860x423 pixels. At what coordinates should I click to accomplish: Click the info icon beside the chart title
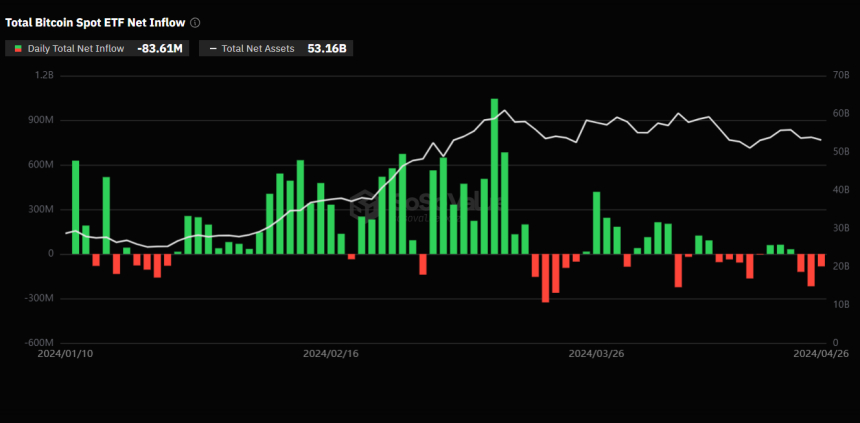coord(195,22)
